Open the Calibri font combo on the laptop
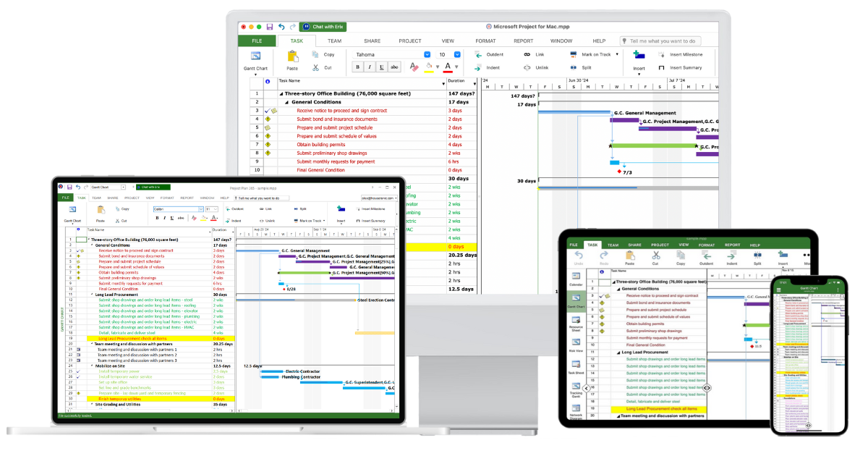 (x=178, y=209)
